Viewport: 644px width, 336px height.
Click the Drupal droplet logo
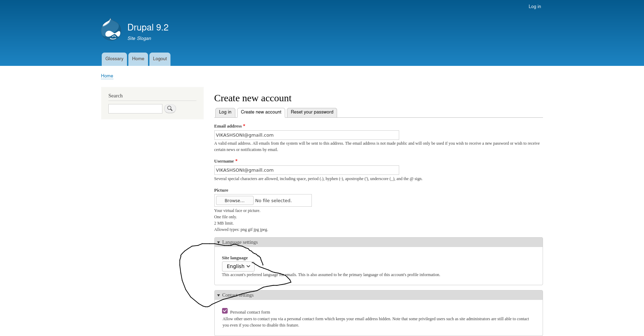pyautogui.click(x=110, y=29)
